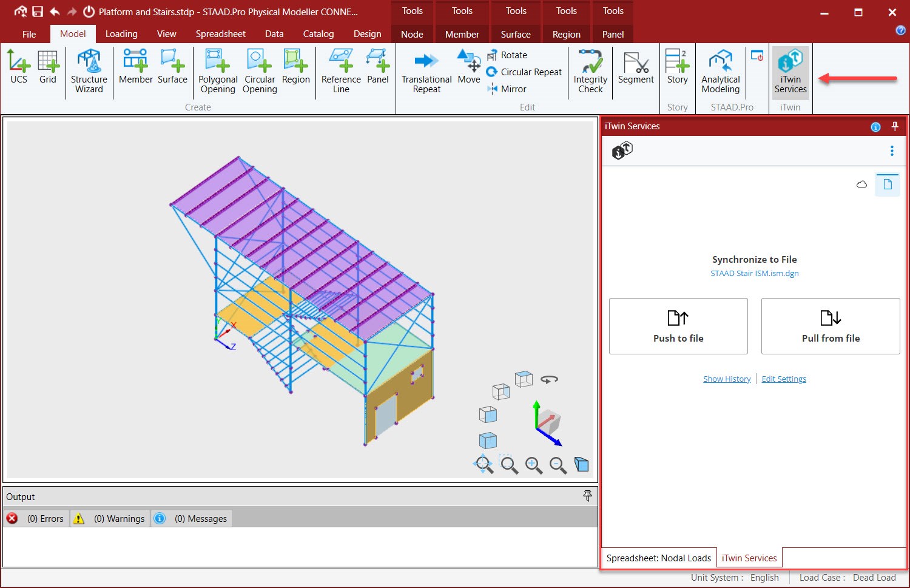The height and width of the screenshot is (588, 910).
Task: Open the help question mark icon
Action: (x=901, y=30)
